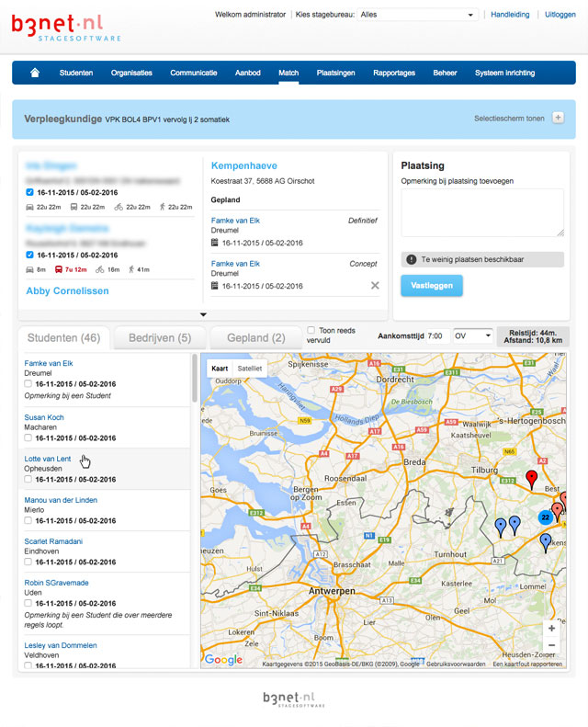
Task: Click the bicycle icon beside 16m
Action: point(99,269)
